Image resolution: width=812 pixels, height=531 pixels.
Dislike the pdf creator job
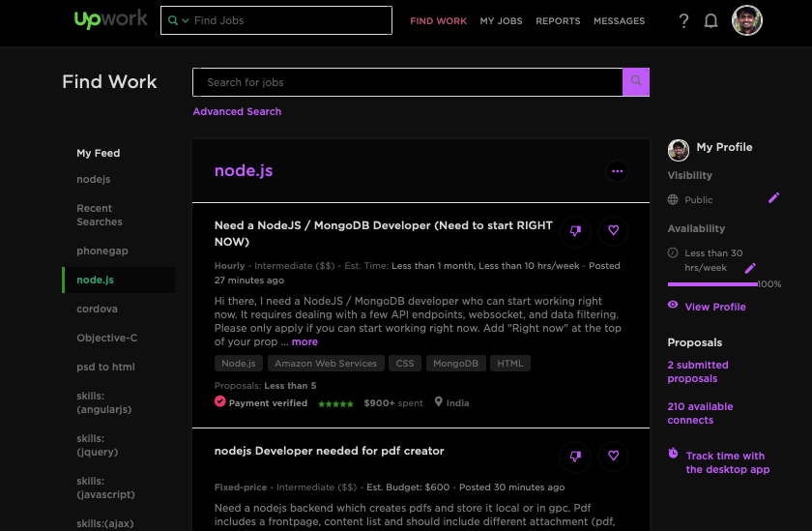pos(575,457)
